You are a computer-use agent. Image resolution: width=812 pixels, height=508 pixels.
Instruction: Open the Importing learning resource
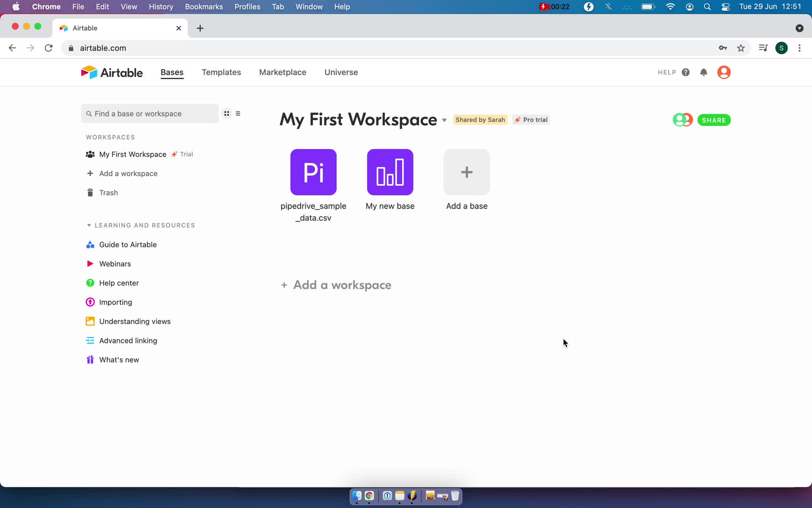[115, 302]
